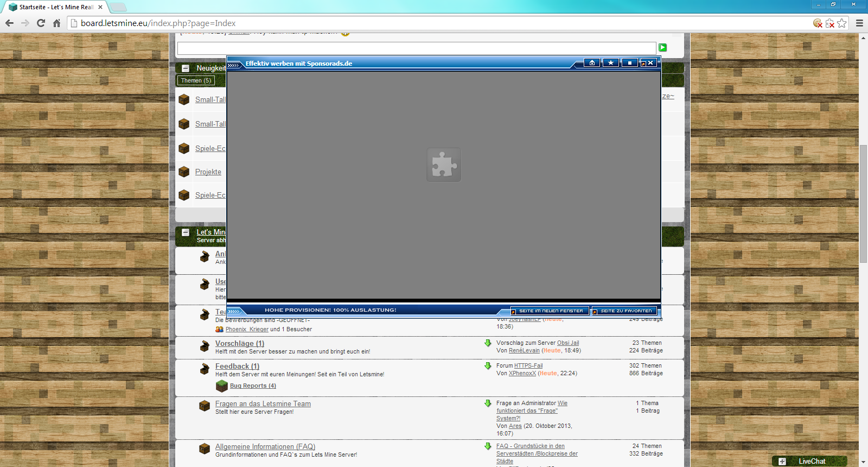Click the blocked plug-in icon in address bar
Screen dimensions: 868x467
tap(829, 23)
